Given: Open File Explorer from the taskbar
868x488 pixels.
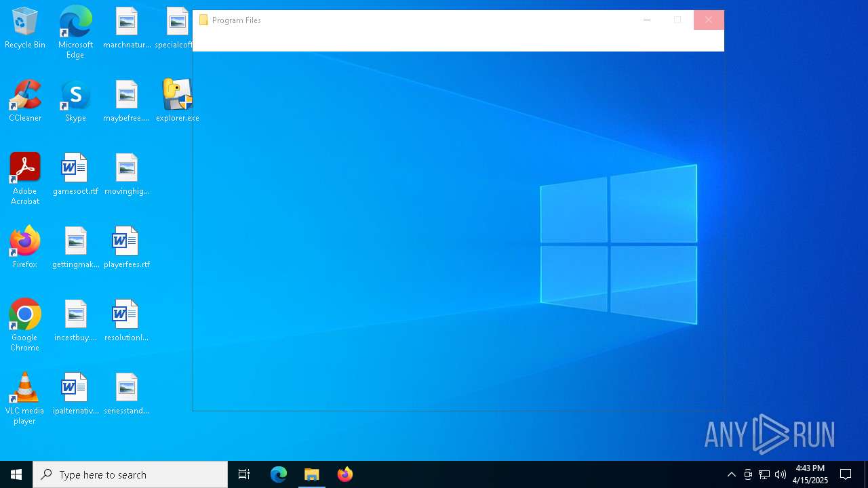Looking at the screenshot, I should coord(312,474).
